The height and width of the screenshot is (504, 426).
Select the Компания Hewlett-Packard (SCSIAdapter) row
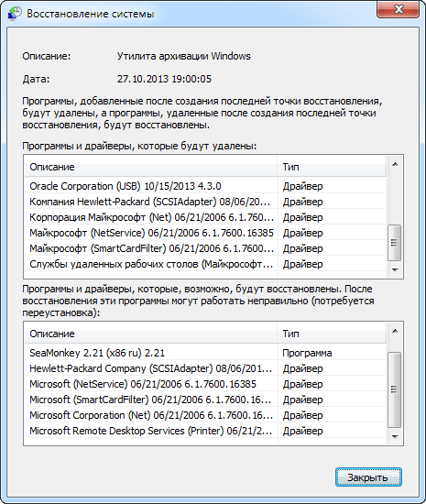click(x=205, y=202)
